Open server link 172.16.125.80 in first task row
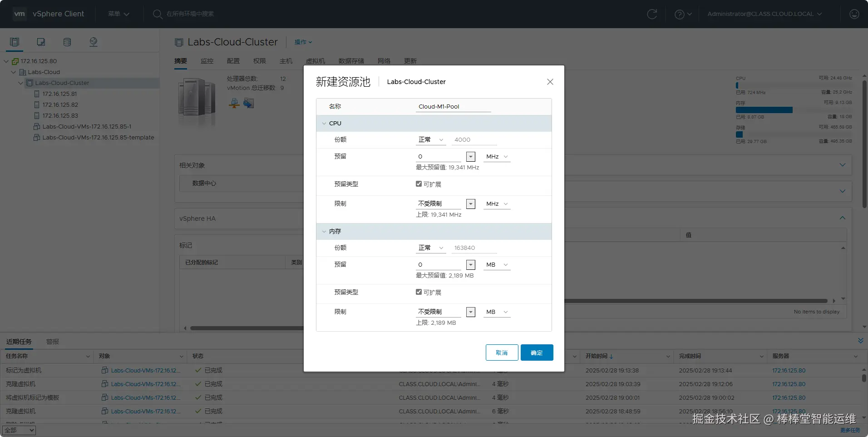Image resolution: width=868 pixels, height=437 pixels. tap(789, 371)
